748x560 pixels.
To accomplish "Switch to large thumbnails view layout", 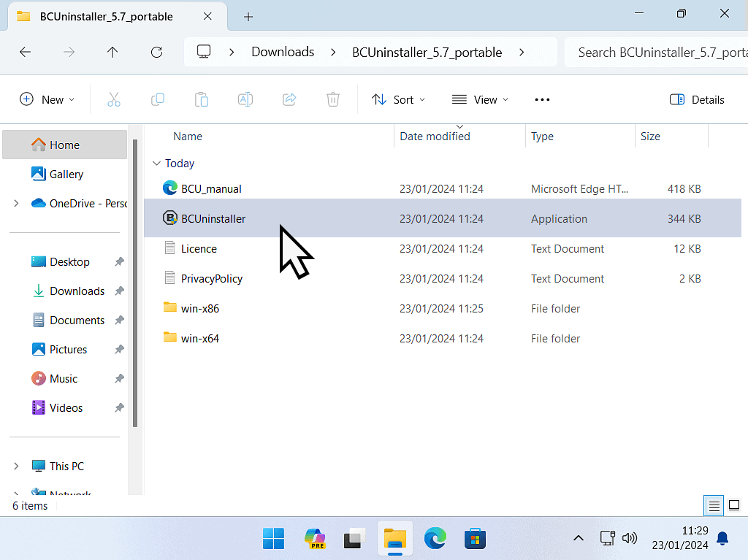I will (734, 505).
